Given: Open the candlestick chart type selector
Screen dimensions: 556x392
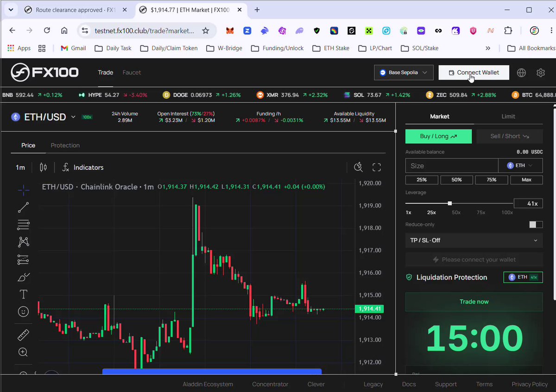Looking at the screenshot, I should coord(43,167).
